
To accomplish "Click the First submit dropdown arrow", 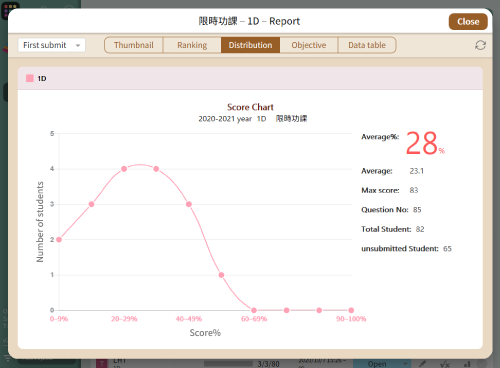I will [x=78, y=45].
